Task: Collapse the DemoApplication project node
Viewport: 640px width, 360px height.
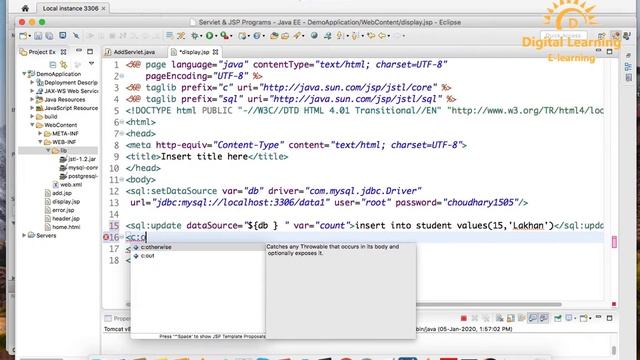Action: tap(24, 74)
